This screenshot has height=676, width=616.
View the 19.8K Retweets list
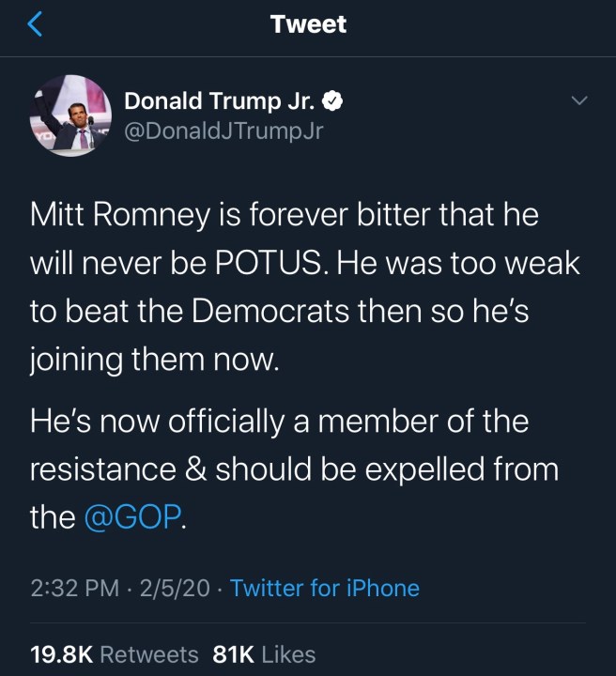pos(115,654)
